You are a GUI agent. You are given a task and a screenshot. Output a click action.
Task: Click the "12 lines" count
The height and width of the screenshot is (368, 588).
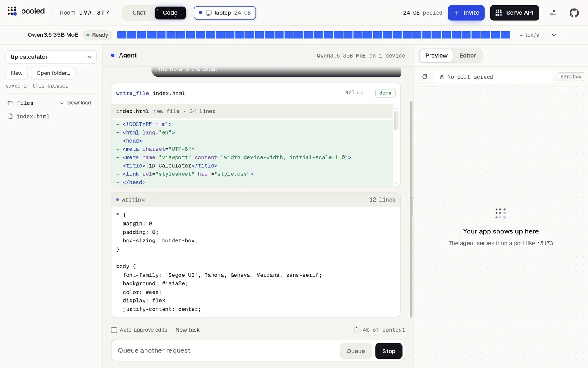[x=382, y=200]
